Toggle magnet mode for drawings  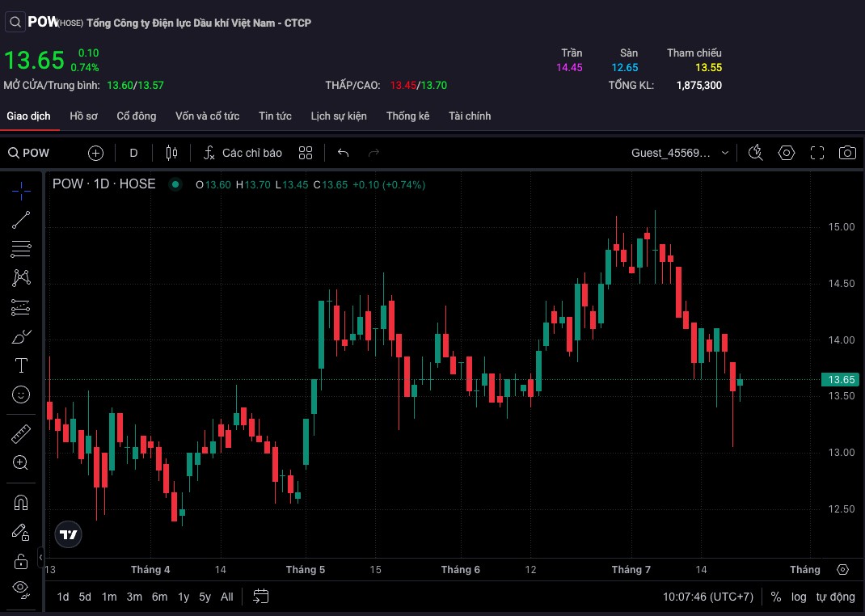pos(21,502)
